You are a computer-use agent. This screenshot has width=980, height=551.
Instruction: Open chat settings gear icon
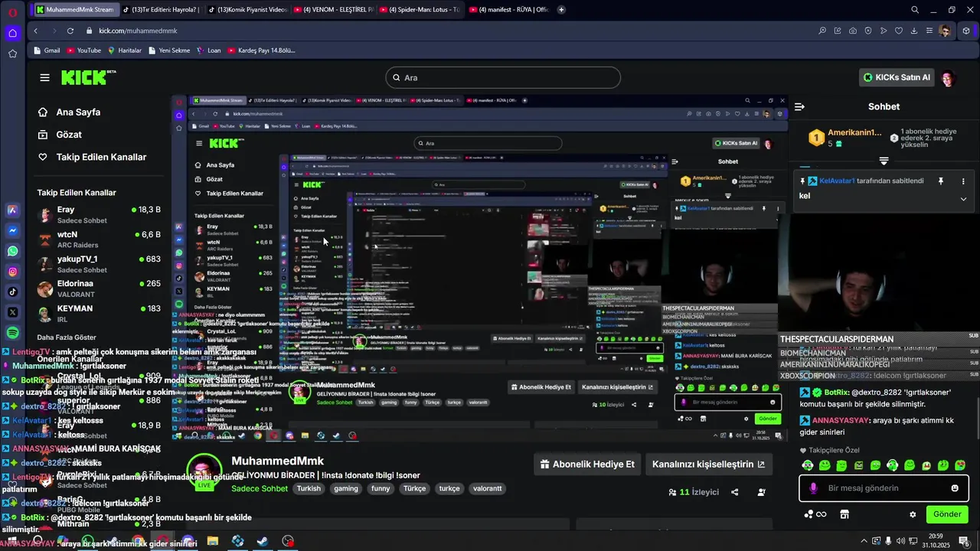tap(913, 514)
